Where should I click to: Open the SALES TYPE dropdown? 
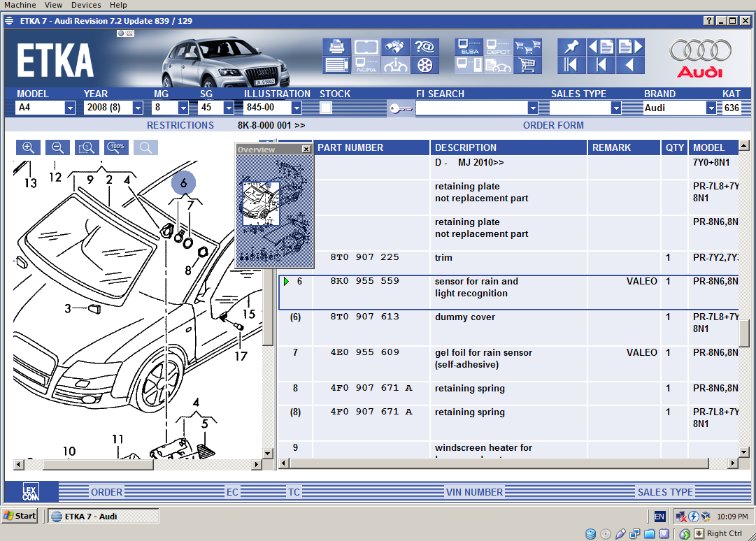pos(615,108)
